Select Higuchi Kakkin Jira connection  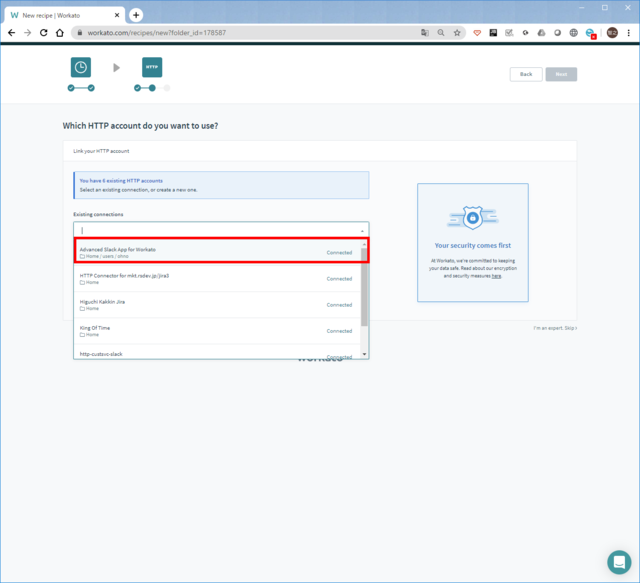(x=218, y=305)
